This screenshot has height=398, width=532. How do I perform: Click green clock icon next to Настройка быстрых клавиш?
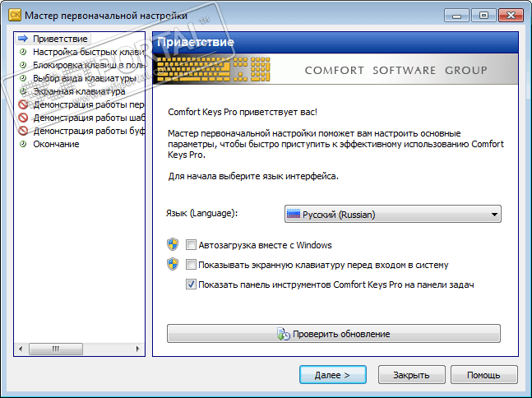pos(23,52)
